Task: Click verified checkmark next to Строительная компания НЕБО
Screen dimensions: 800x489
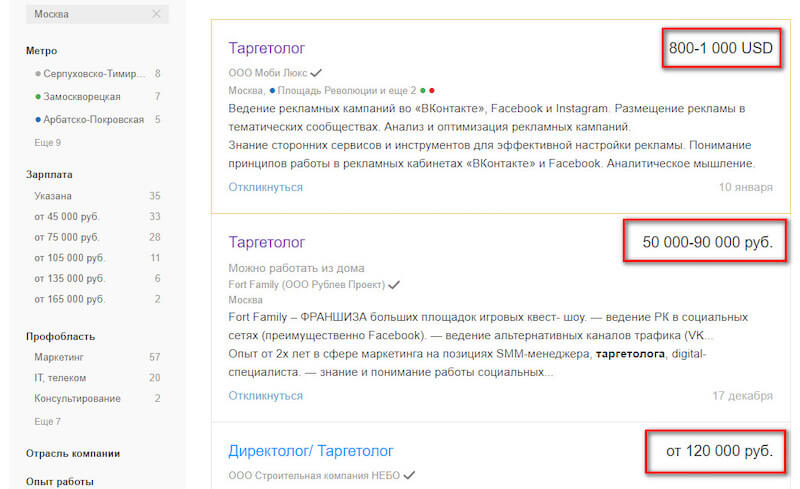Action: tap(409, 475)
